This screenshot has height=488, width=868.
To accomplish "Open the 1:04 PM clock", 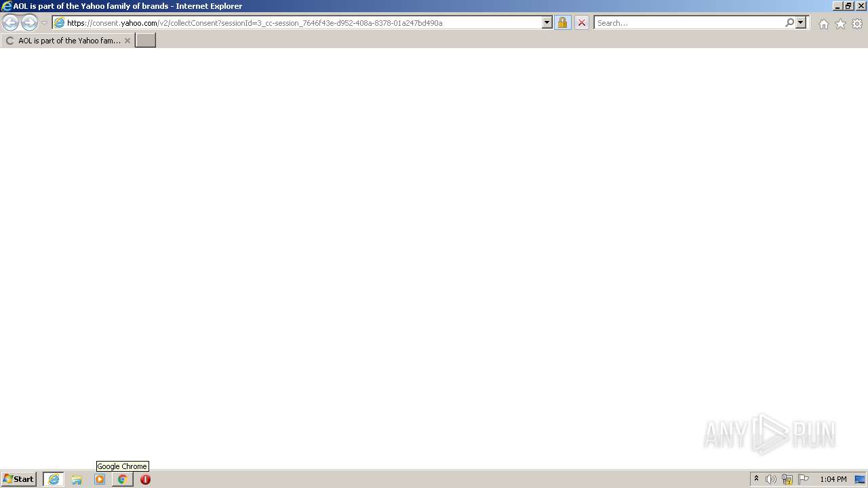I will (833, 479).
